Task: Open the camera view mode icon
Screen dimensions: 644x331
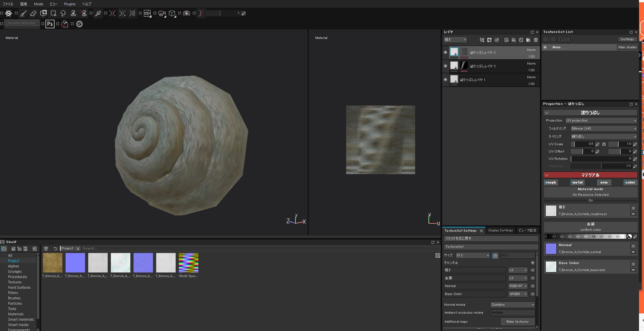Action: pos(162,13)
